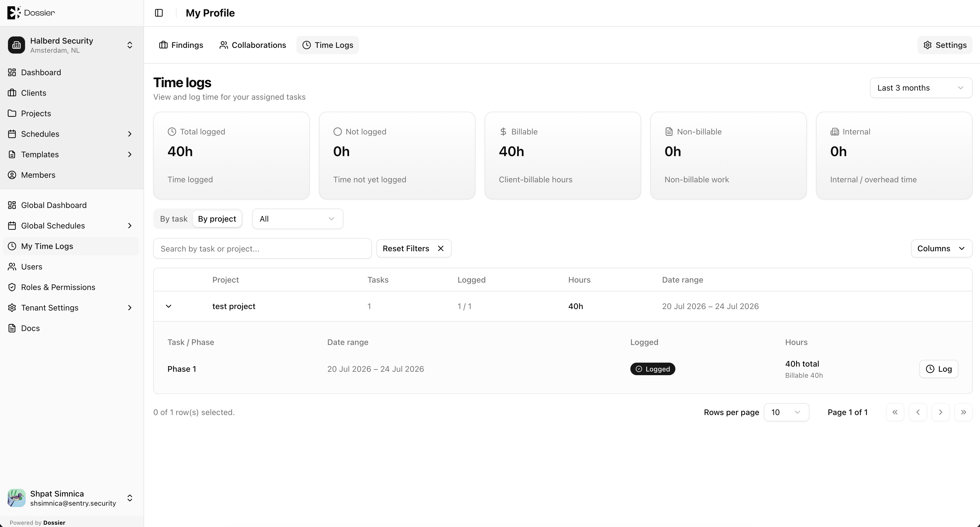The height and width of the screenshot is (527, 980).
Task: Go to previous page
Action: [x=918, y=412]
